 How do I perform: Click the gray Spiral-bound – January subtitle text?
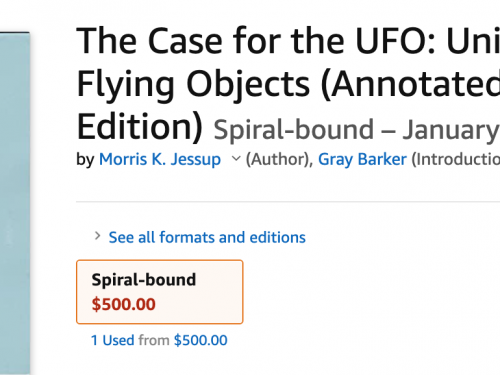(356, 130)
